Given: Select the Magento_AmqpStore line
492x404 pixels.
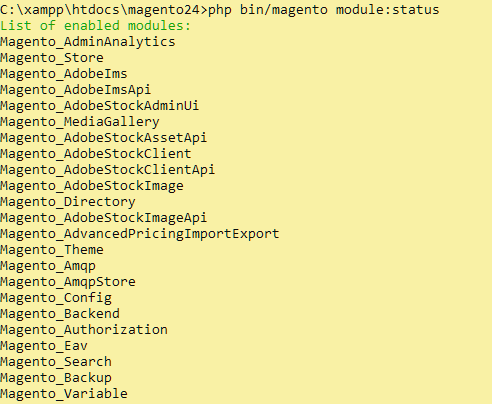Looking at the screenshot, I should pyautogui.click(x=68, y=282).
